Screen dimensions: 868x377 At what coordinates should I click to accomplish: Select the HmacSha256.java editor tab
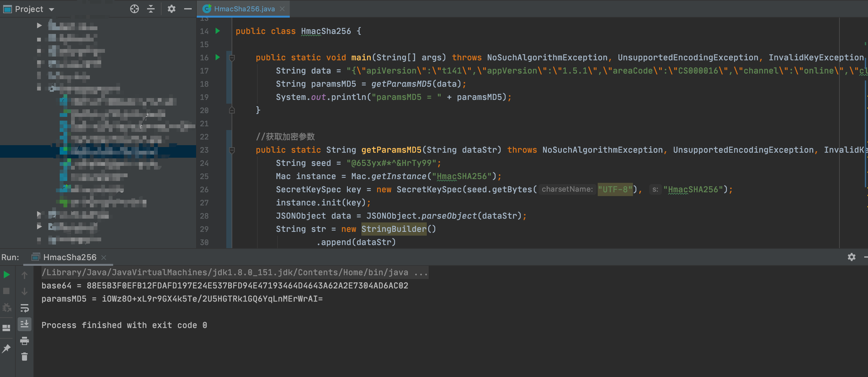click(244, 9)
